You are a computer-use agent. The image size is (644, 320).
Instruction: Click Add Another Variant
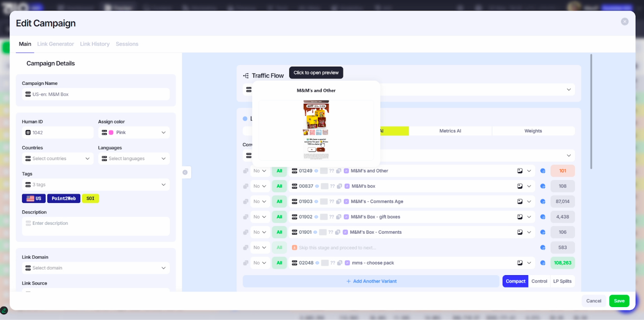(x=371, y=281)
